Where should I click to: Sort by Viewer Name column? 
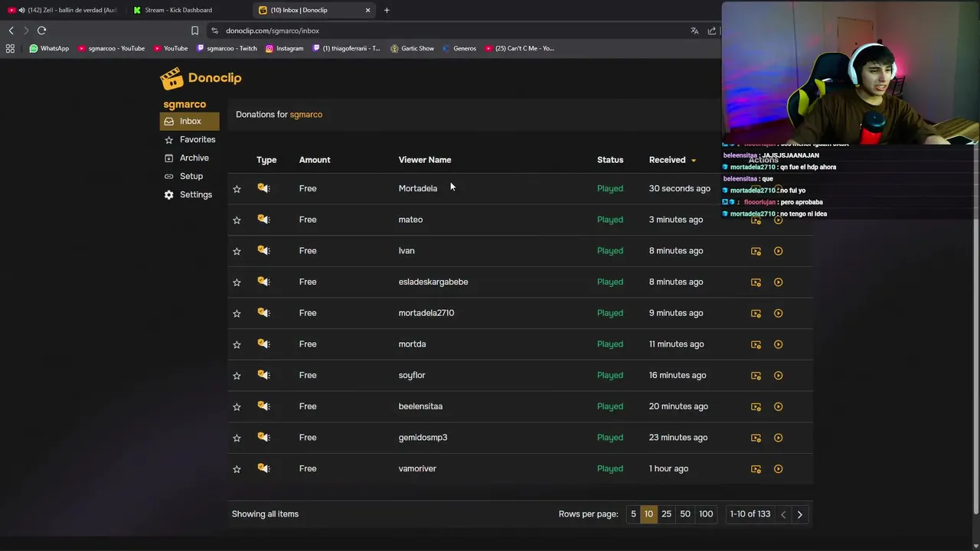coord(425,160)
